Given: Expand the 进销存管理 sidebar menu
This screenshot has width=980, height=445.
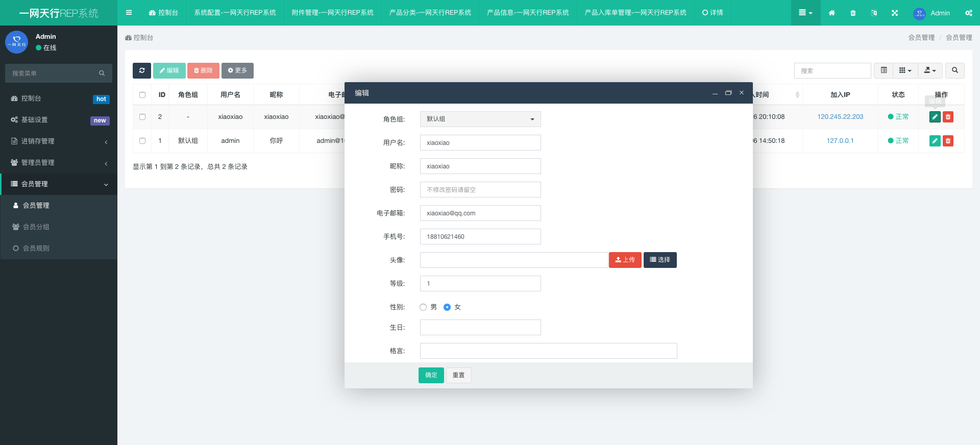Looking at the screenshot, I should 59,141.
